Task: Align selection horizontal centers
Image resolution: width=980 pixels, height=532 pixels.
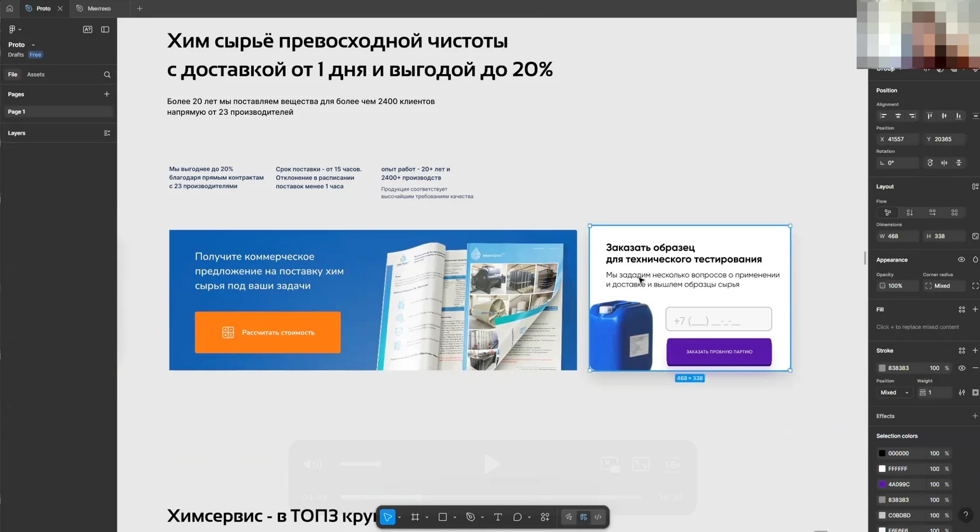Action: [898, 116]
